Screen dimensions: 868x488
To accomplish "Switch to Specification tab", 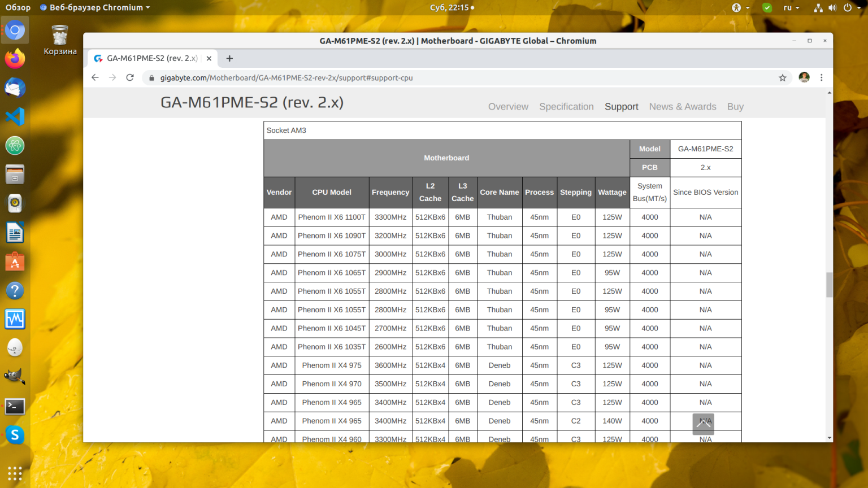I will 566,107.
